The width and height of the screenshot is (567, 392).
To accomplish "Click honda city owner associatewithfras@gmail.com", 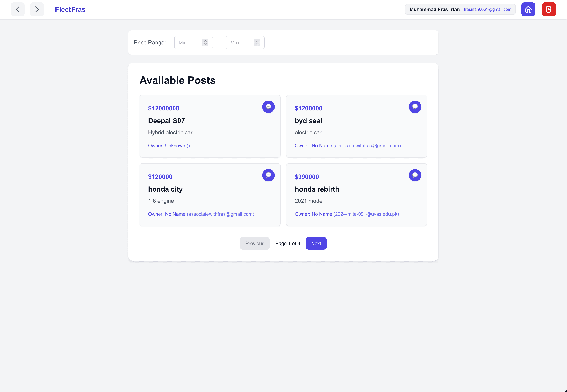I will click(220, 214).
